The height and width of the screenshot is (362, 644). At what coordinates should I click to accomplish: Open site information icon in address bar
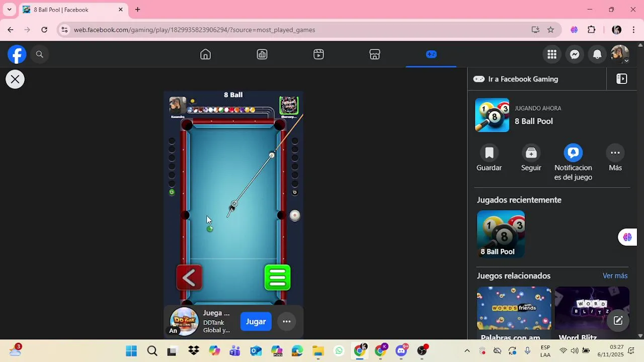coord(64,30)
